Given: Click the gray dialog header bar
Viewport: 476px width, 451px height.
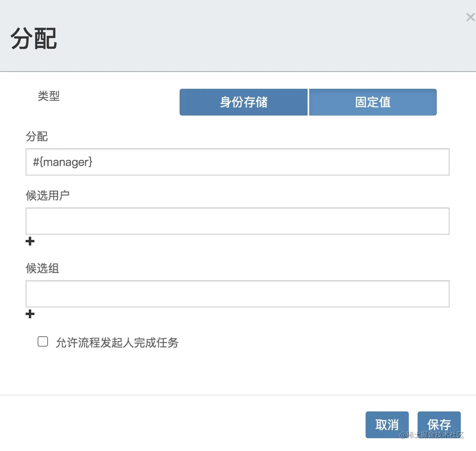Looking at the screenshot, I should (x=238, y=36).
